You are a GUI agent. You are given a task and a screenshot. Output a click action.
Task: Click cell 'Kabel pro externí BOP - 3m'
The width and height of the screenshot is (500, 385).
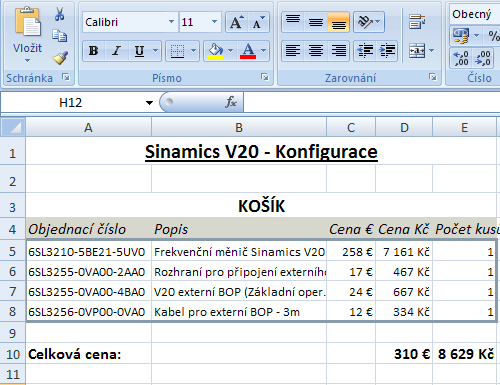(x=239, y=312)
